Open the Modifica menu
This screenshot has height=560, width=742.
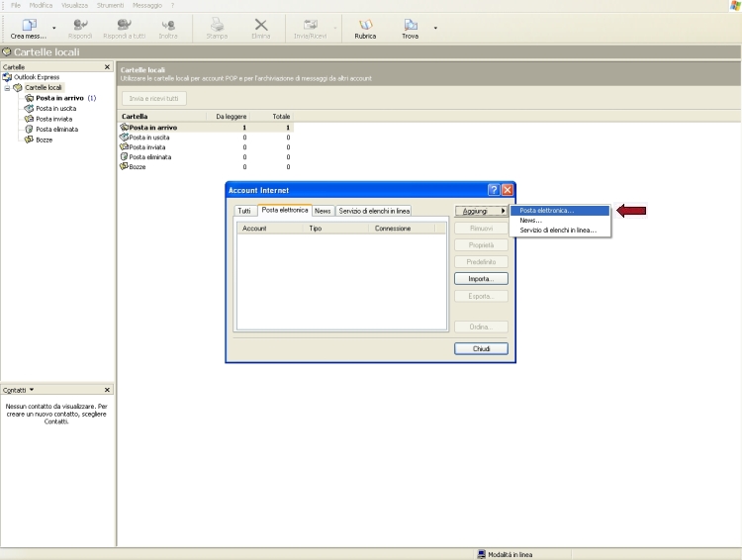(41, 6)
